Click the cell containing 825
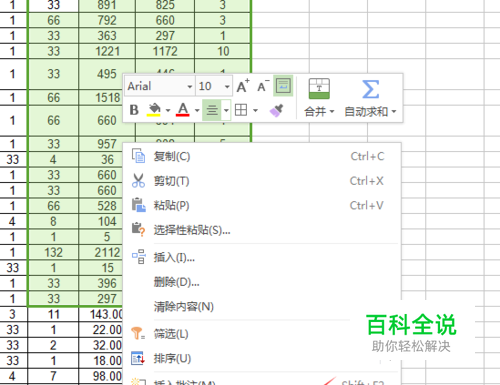 pyautogui.click(x=165, y=6)
